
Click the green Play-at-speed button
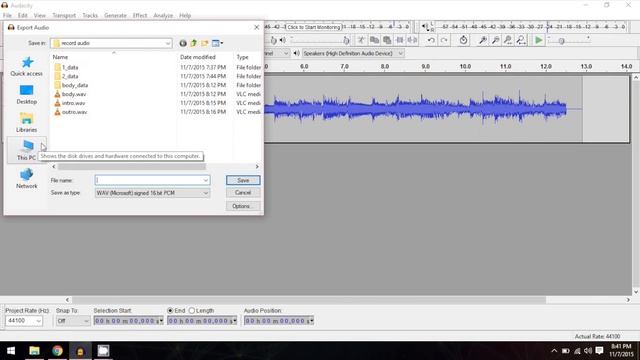[x=538, y=40]
